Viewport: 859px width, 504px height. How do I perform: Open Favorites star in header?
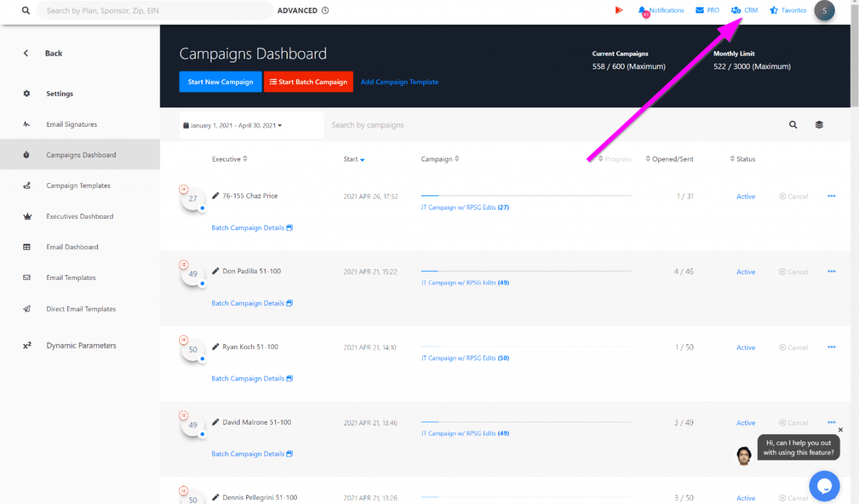click(774, 11)
